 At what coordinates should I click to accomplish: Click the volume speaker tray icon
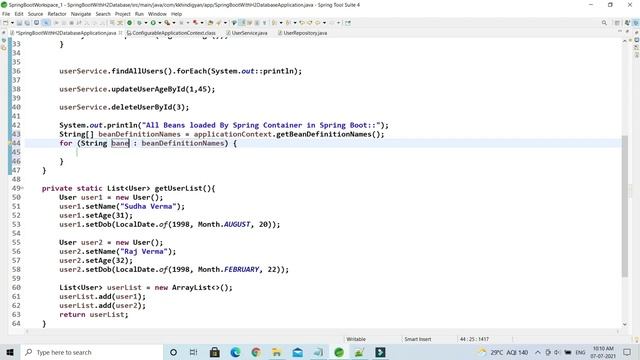click(x=557, y=352)
